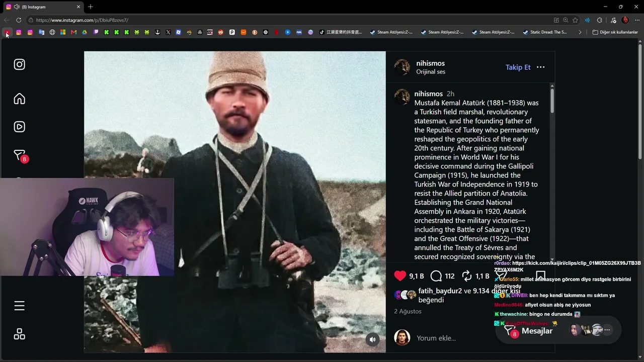Click the 9,1 B likes count

click(417, 276)
